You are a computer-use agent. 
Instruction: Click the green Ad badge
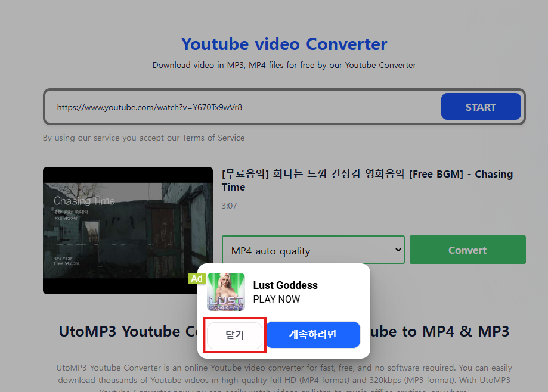196,278
